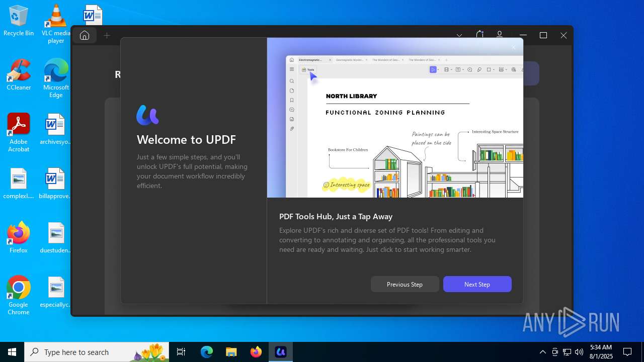
Task: Open Task View on the taskbar
Action: [x=181, y=352]
